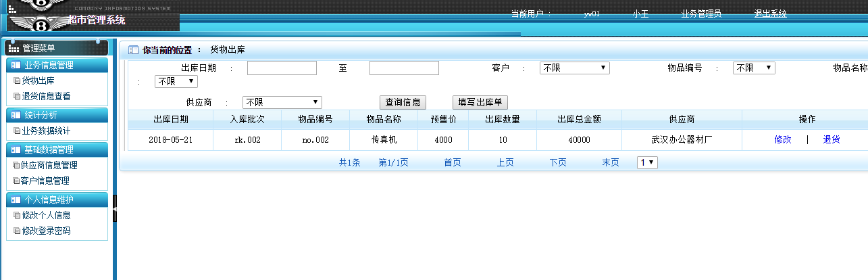Viewport: 868px width, 280px height.
Task: Click the total amount cell 40000
Action: click(579, 139)
